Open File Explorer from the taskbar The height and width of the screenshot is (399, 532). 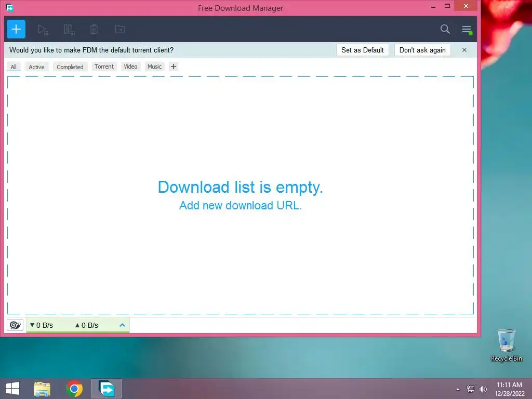(42, 389)
